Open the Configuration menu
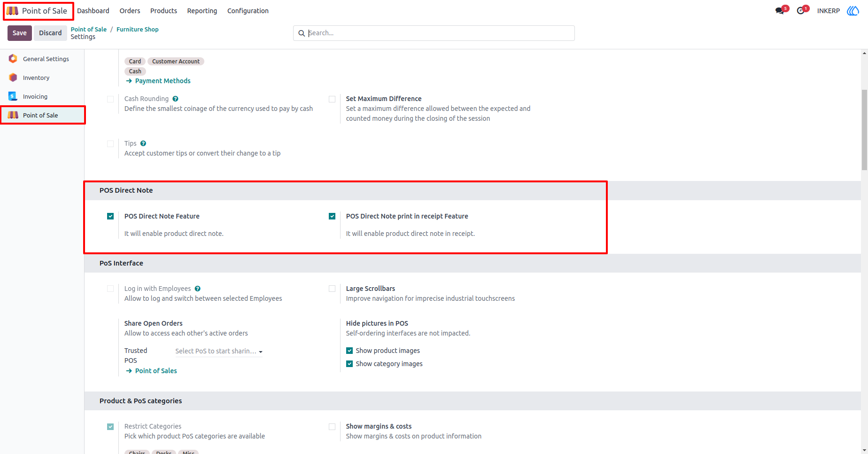 248,11
